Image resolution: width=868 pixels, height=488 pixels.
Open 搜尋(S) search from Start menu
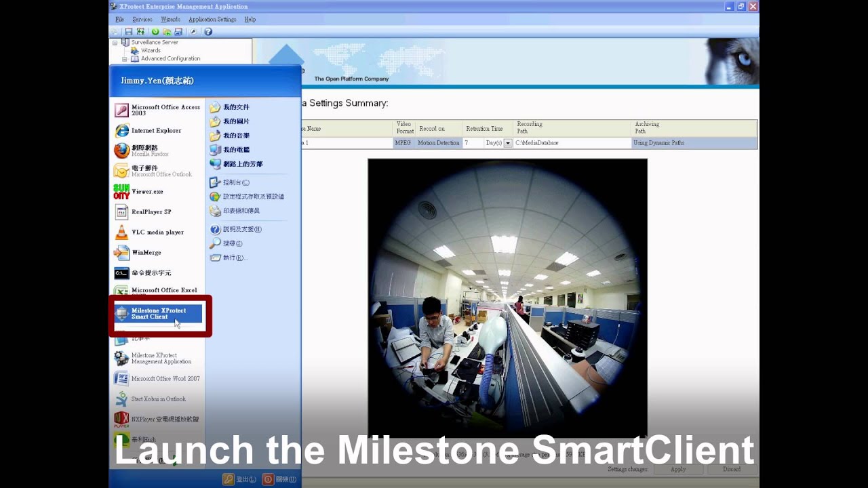click(x=226, y=243)
